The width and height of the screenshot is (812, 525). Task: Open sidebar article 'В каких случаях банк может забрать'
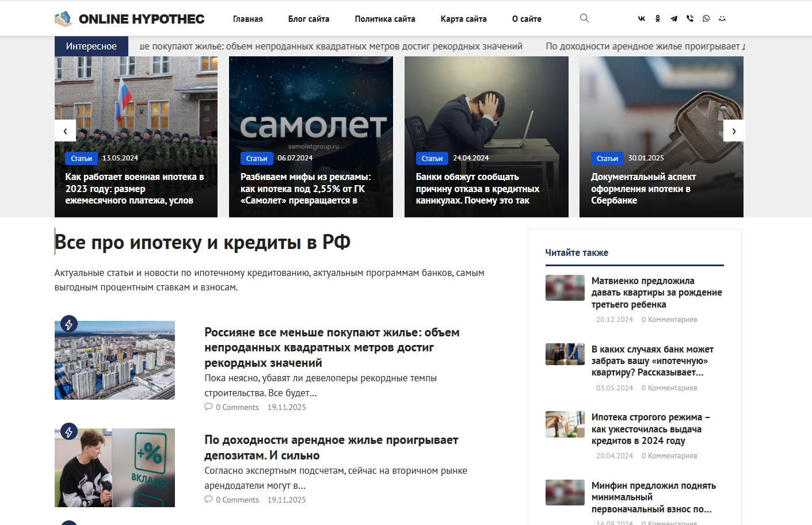653,361
